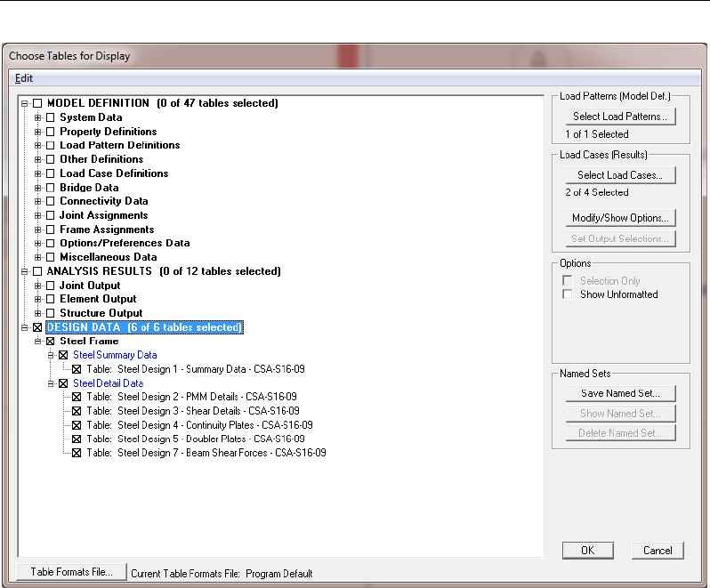Select the Bridge Data tree label
This screenshot has height=588, width=710.
pos(89,188)
